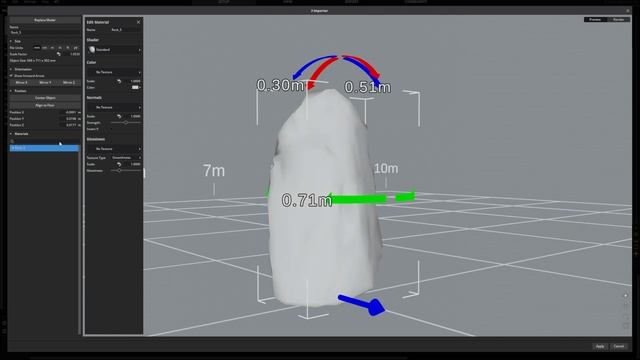The image size is (640, 360).
Task: Click the Position Y value field
Action: pyautogui.click(x=68, y=119)
